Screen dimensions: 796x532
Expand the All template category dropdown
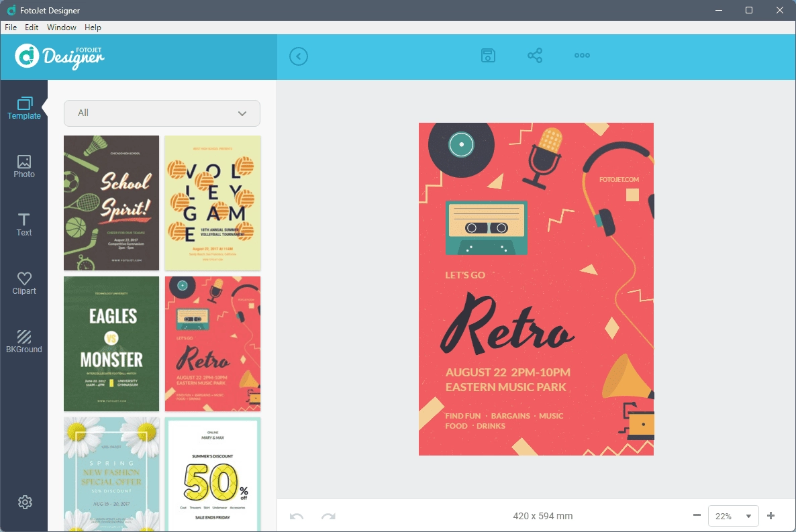coord(162,113)
